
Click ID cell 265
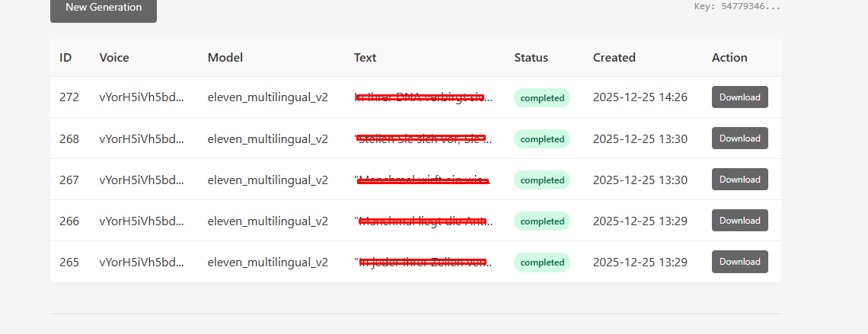point(69,262)
